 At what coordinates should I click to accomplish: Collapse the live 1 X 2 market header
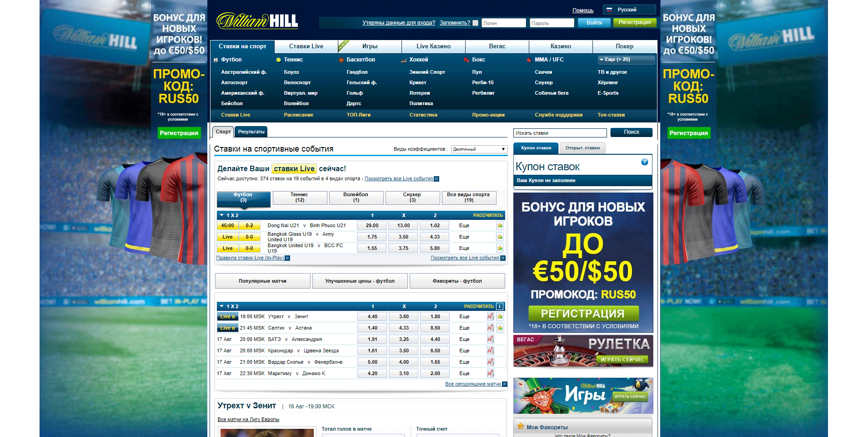pyautogui.click(x=222, y=215)
